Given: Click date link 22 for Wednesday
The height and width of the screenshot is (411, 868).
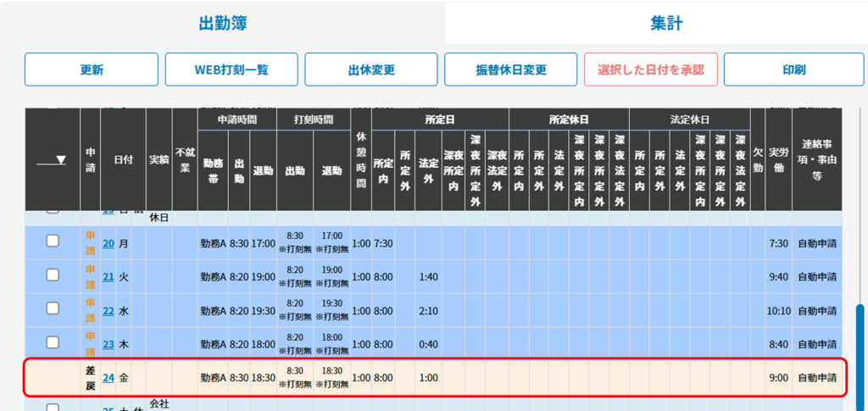Looking at the screenshot, I should (x=108, y=311).
